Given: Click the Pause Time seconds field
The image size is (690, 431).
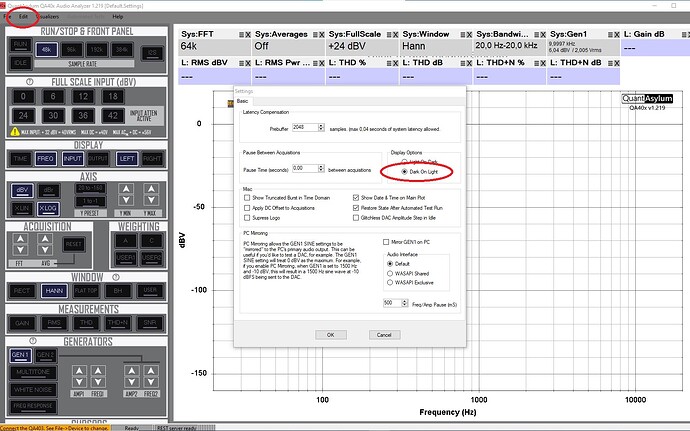Looking at the screenshot, I should [x=305, y=169].
